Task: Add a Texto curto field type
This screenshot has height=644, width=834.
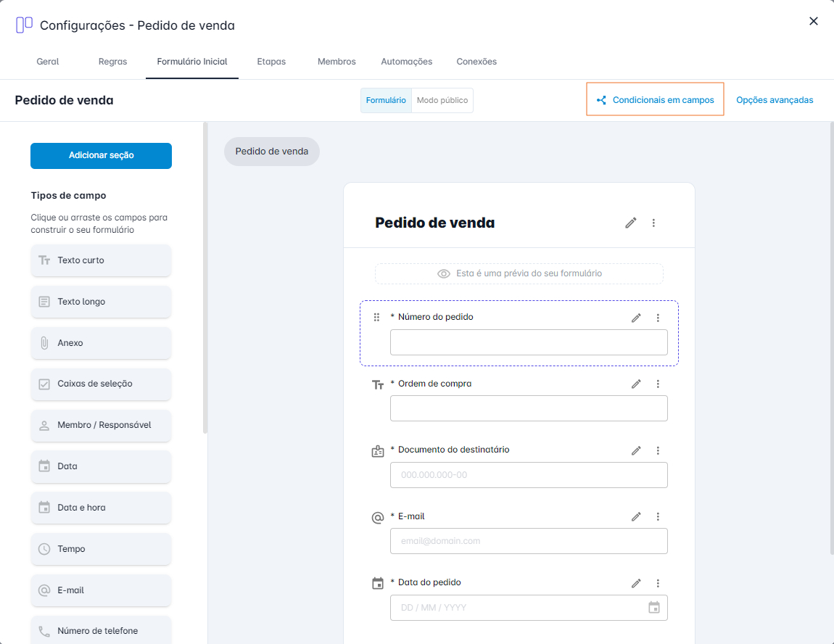Action: (x=101, y=260)
